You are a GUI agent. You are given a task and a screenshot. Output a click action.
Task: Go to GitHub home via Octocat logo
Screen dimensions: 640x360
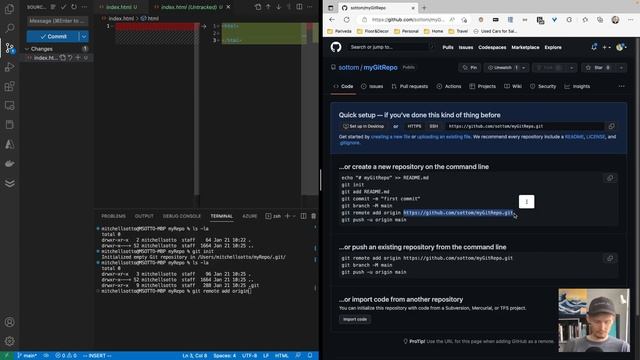click(336, 47)
